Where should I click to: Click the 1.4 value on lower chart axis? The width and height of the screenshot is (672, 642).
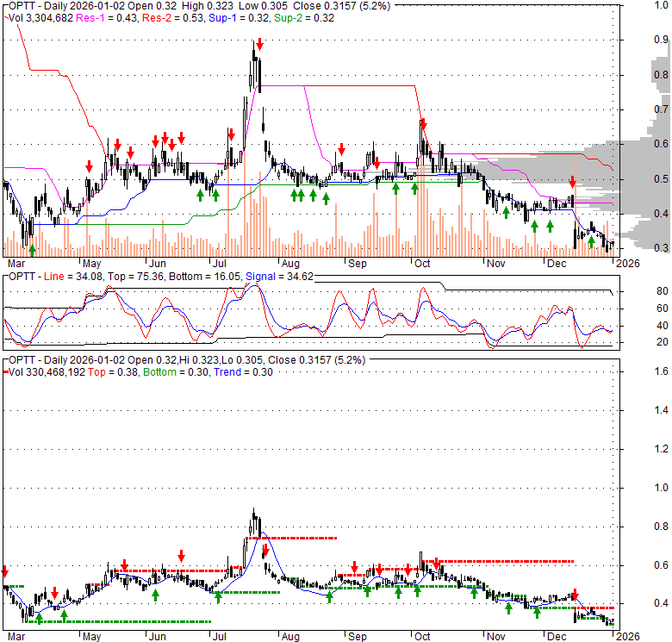(662, 410)
